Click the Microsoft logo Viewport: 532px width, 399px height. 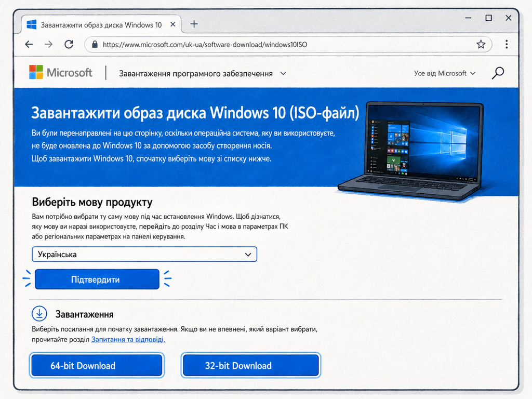61,73
